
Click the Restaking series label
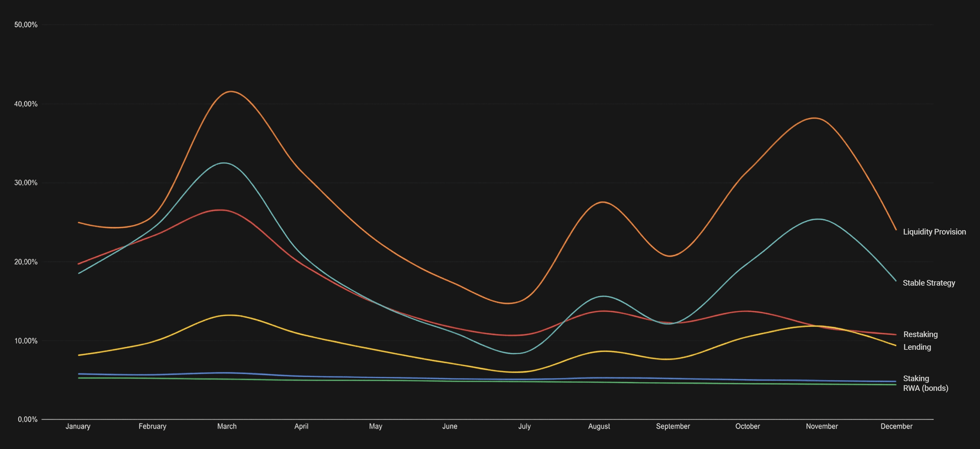[920, 334]
